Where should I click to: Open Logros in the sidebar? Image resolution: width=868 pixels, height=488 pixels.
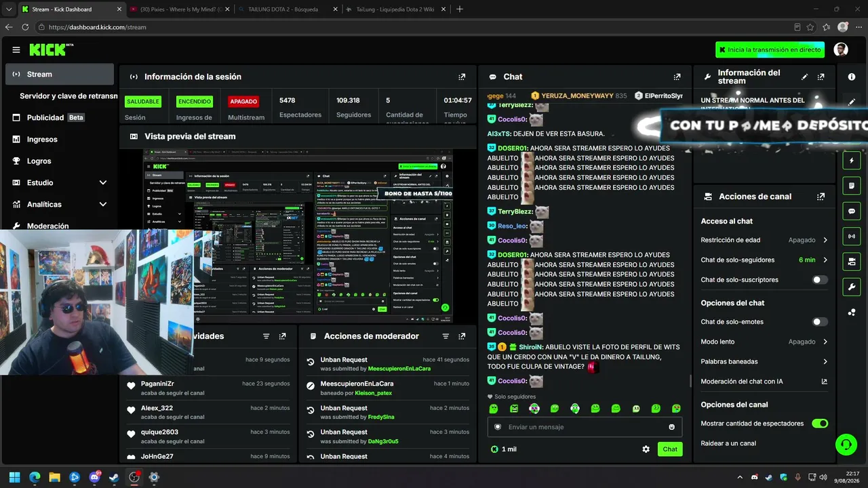[x=60, y=161]
